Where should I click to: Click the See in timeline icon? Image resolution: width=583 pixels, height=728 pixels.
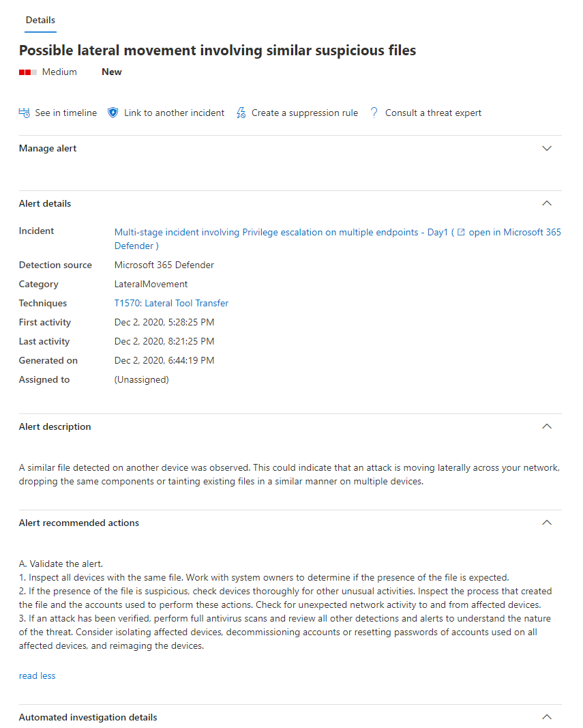(25, 113)
